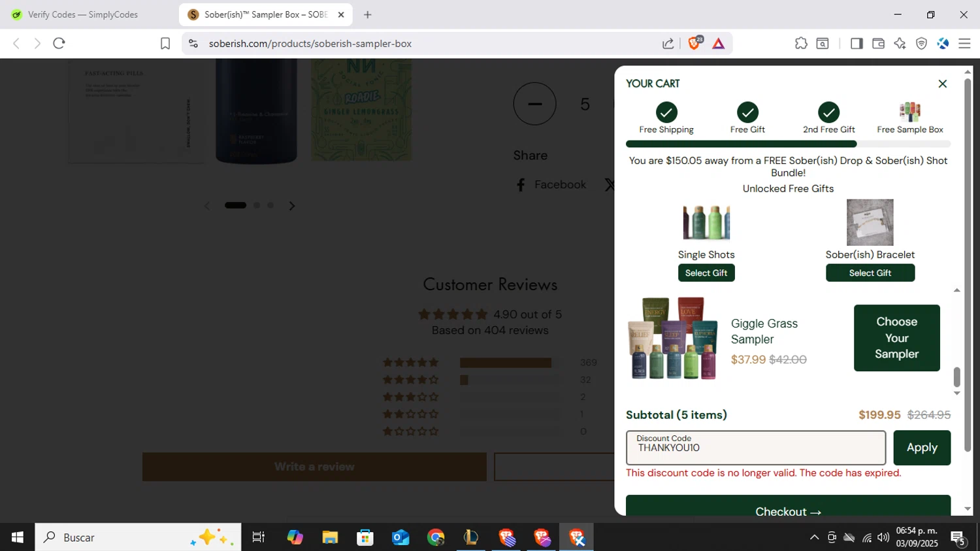Open taskbar clock 06:54 p. m.
Screen dimensions: 980x551
(917, 537)
